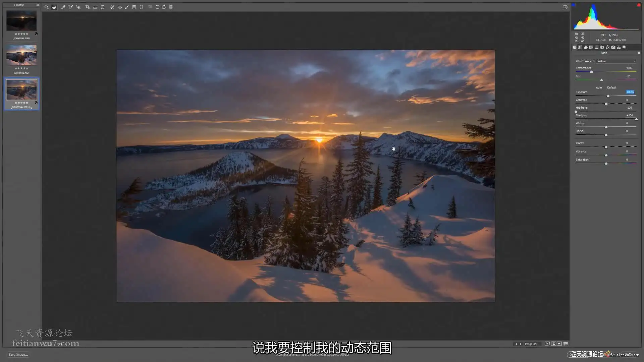The width and height of the screenshot is (644, 362).
Task: Toggle full screen mode icon
Action: click(x=565, y=7)
